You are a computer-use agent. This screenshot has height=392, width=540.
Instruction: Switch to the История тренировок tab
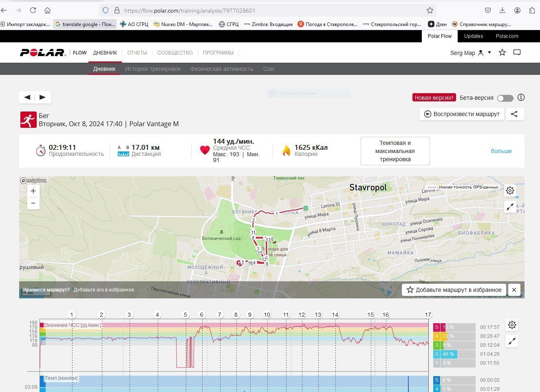pyautogui.click(x=153, y=69)
